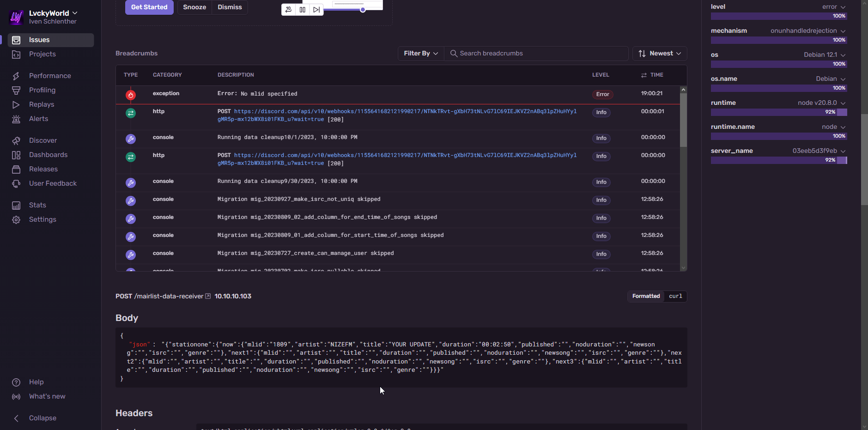Click the Replays play icon in sidebar
868x430 pixels.
point(16,105)
